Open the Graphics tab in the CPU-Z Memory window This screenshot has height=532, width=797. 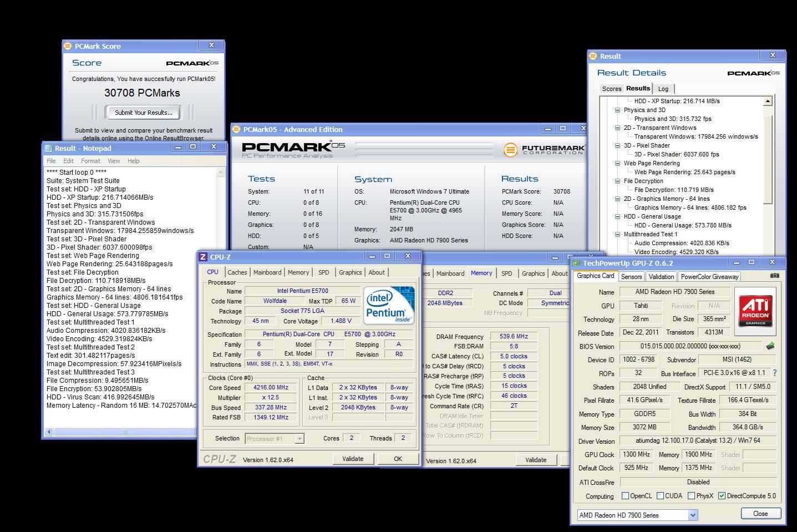tap(533, 273)
